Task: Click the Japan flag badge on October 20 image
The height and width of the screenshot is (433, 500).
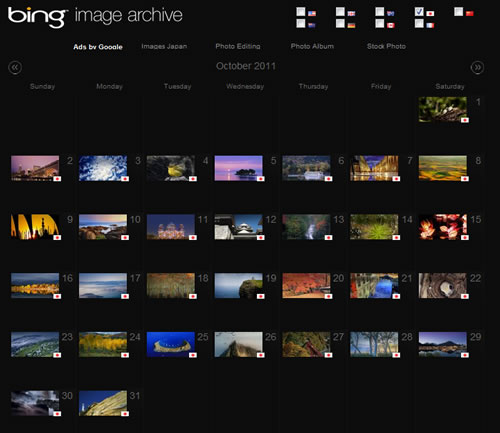Action: point(328,296)
